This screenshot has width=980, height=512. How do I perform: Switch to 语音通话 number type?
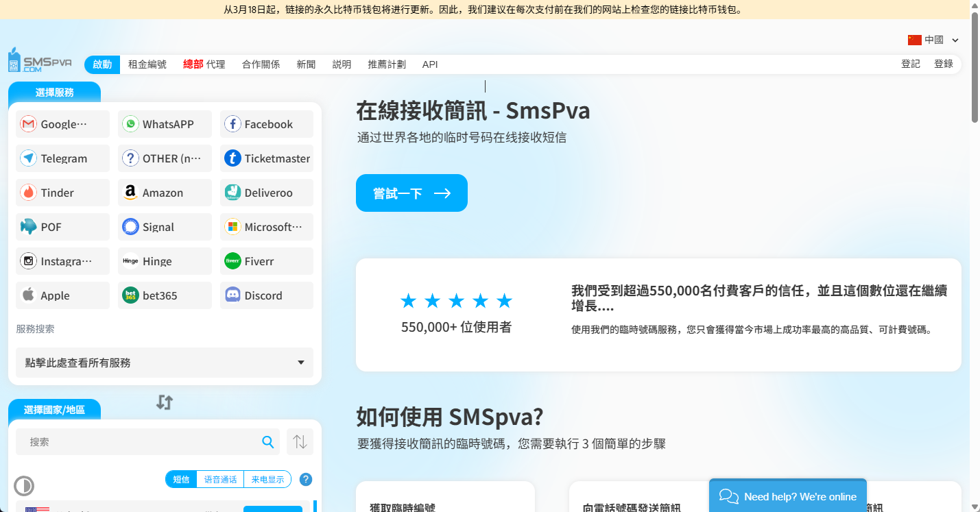point(220,480)
